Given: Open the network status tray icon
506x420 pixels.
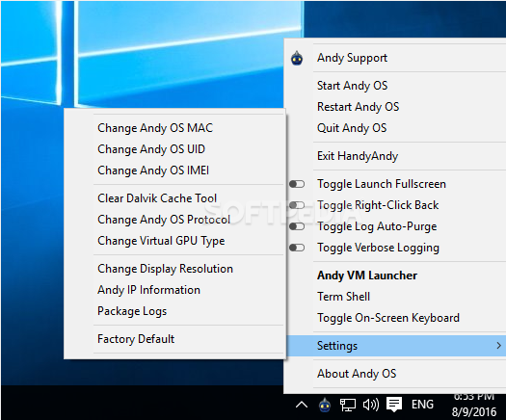Looking at the screenshot, I should (348, 405).
